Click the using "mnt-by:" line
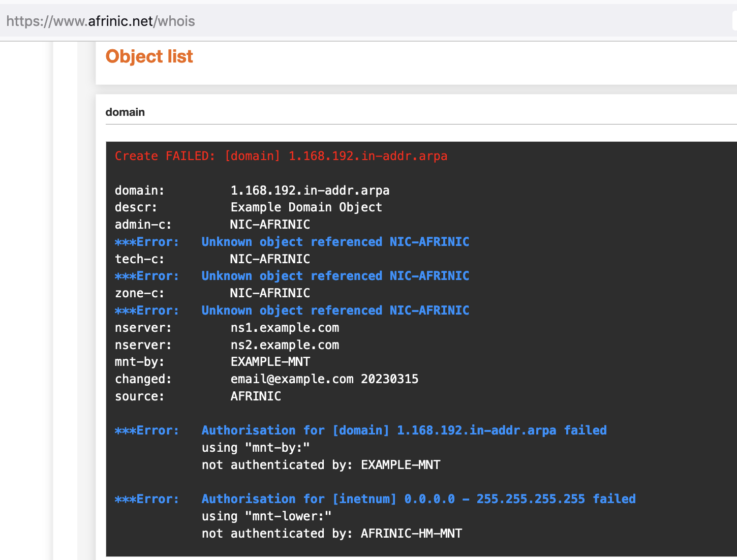The image size is (737, 560). pos(256,448)
